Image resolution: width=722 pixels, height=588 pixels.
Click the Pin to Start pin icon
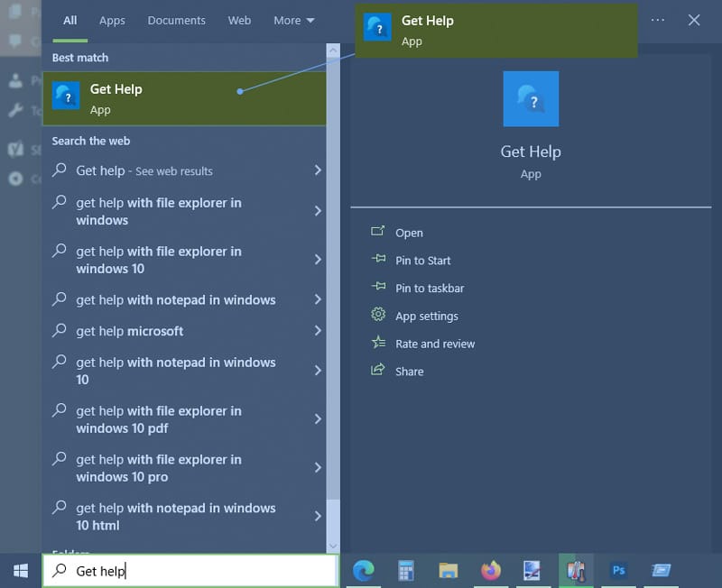[x=378, y=259]
